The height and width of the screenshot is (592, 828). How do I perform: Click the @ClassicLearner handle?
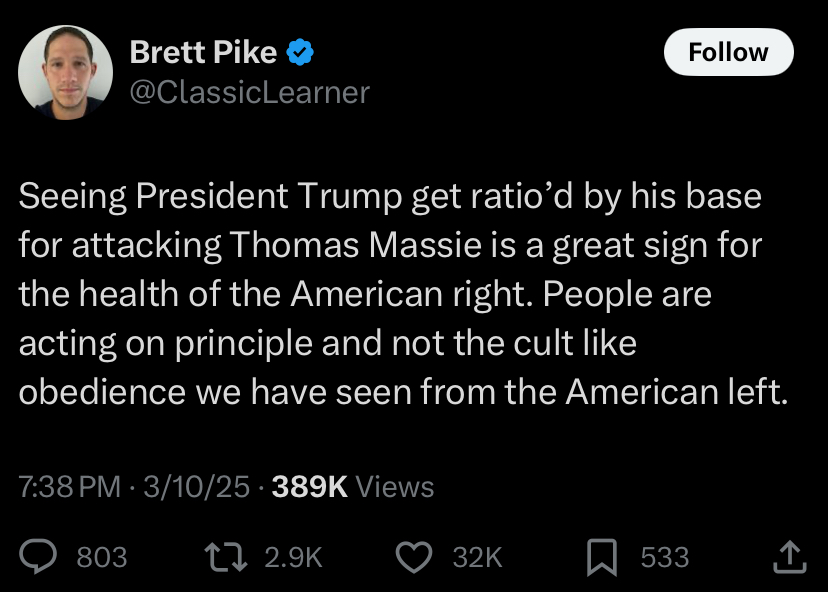click(250, 92)
